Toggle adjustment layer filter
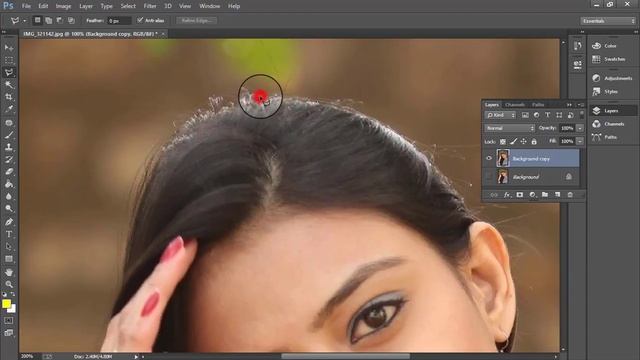Image resolution: width=640 pixels, height=360 pixels. 536,115
